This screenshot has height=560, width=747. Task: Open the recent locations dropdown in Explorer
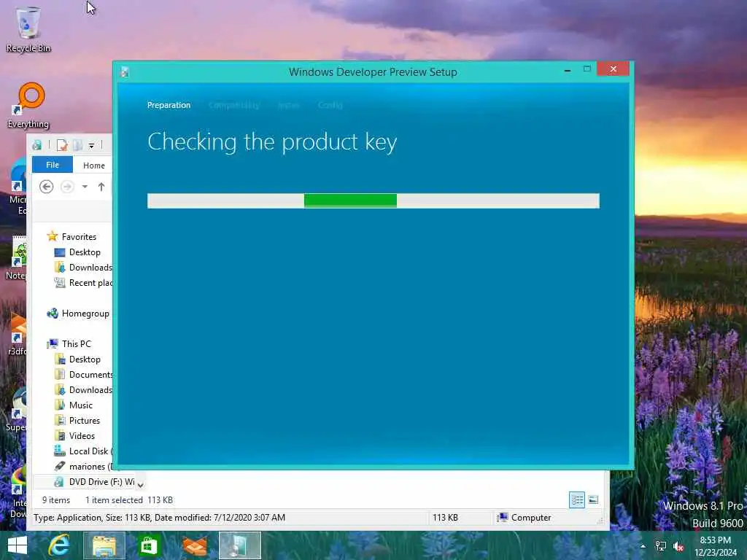pyautogui.click(x=85, y=187)
